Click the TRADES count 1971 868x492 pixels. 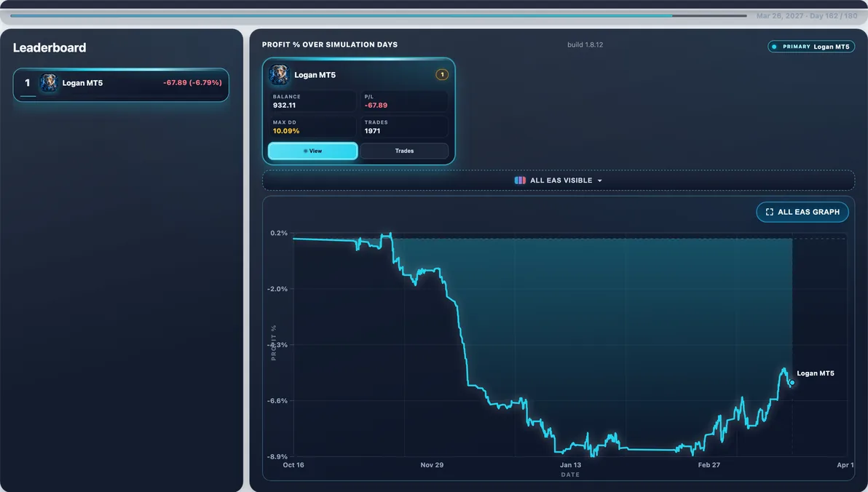372,131
